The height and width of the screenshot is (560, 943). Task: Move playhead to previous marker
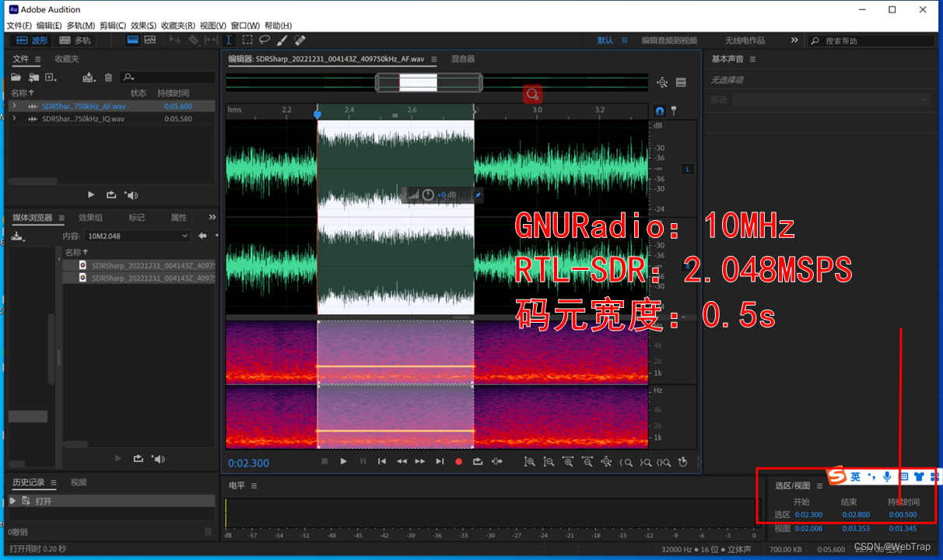coord(382,461)
